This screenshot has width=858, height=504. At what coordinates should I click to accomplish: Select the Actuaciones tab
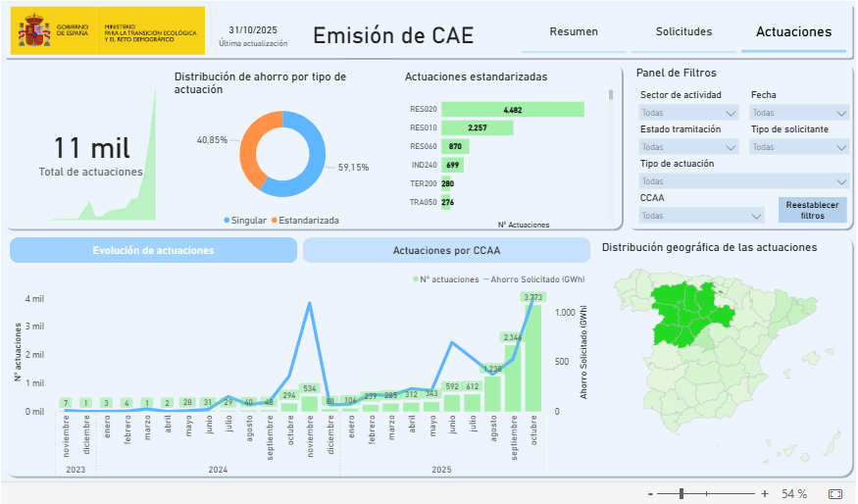click(793, 31)
